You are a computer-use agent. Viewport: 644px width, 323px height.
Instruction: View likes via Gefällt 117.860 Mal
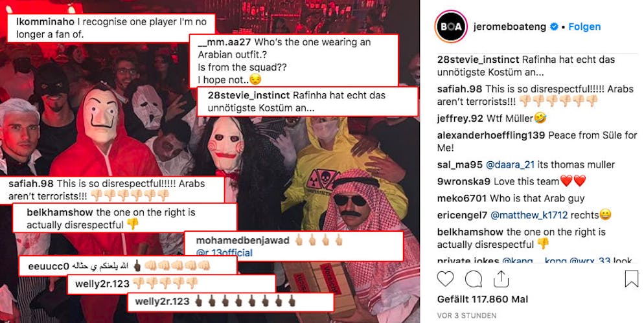click(483, 299)
